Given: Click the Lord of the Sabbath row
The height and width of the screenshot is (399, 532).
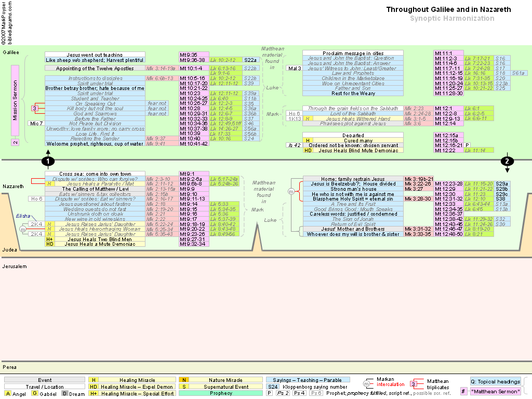Looking at the screenshot, I should [353, 114].
